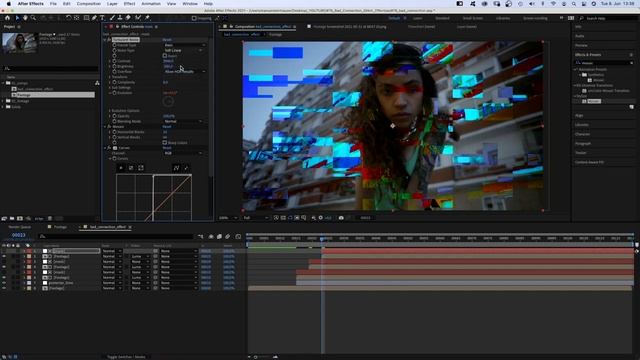Click the Apple logo menu

(9, 4)
